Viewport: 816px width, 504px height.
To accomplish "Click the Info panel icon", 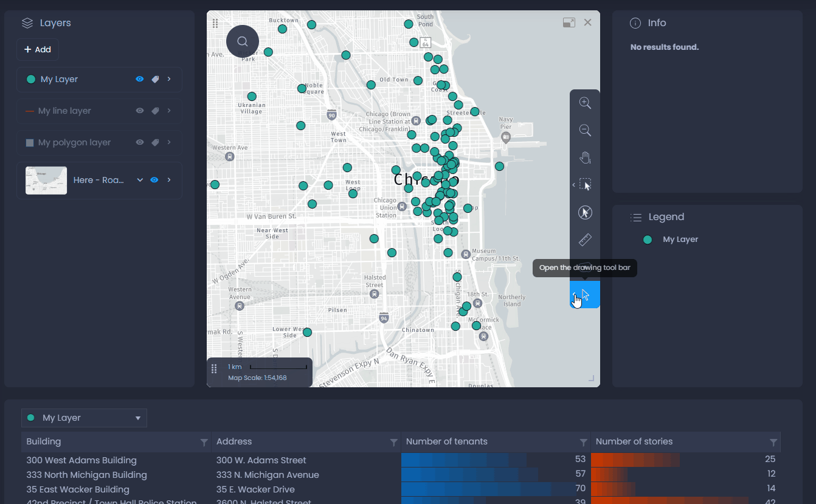I will pyautogui.click(x=635, y=23).
